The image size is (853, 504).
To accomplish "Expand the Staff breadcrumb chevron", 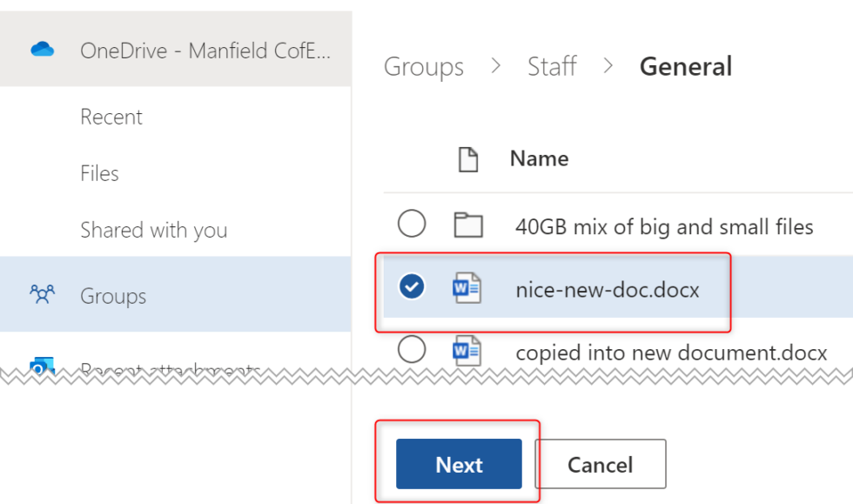I will click(608, 66).
